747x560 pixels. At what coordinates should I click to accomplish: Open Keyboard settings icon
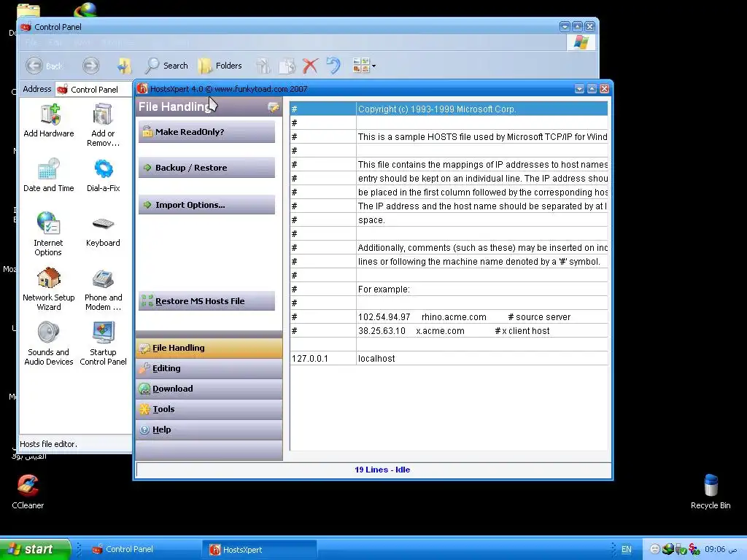[x=103, y=230]
